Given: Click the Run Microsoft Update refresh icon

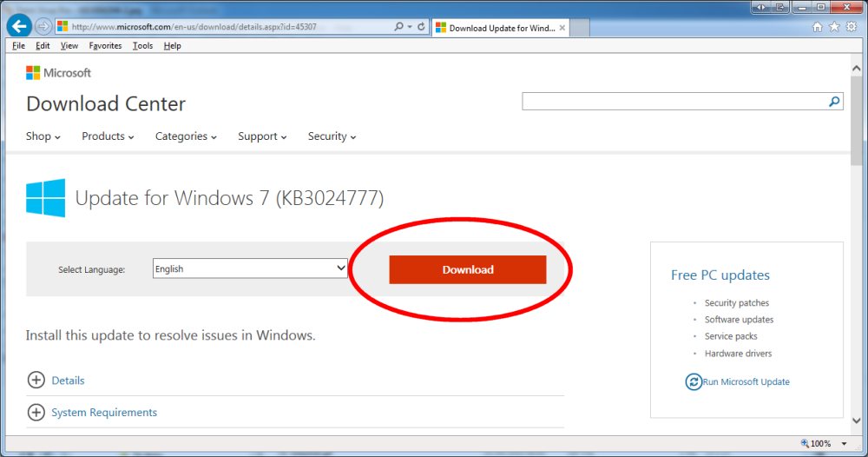Looking at the screenshot, I should [693, 381].
